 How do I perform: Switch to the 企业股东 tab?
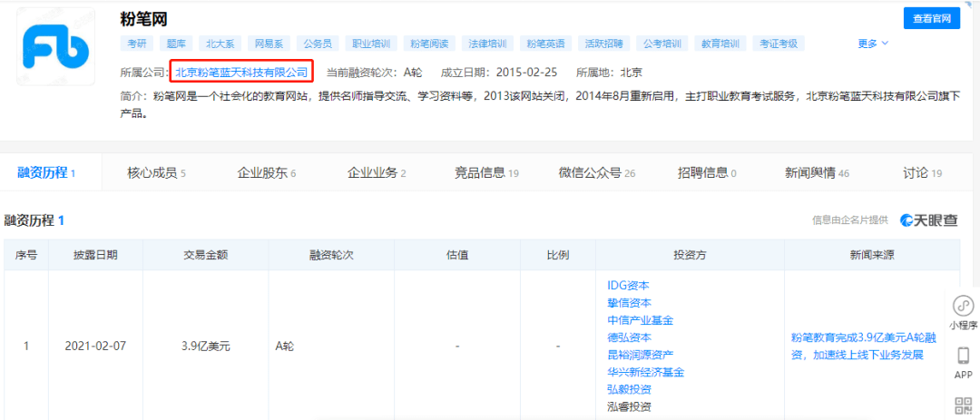[x=267, y=172]
